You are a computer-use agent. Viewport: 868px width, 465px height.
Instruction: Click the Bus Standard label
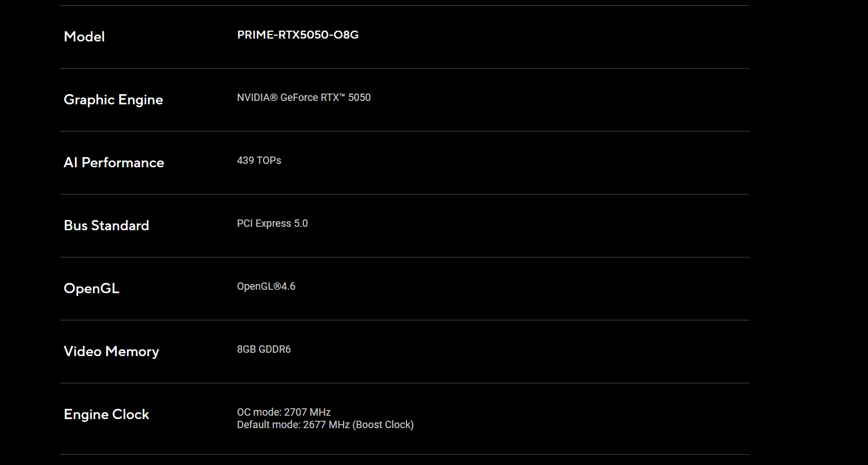click(107, 226)
